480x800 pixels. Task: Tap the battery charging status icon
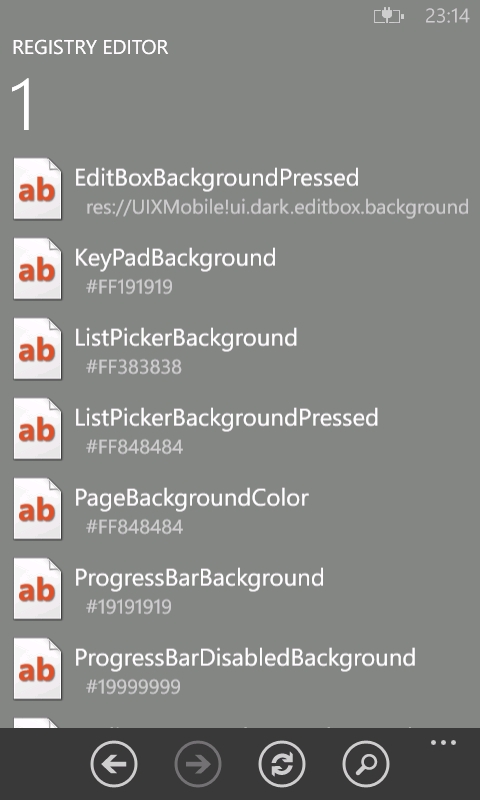point(389,16)
